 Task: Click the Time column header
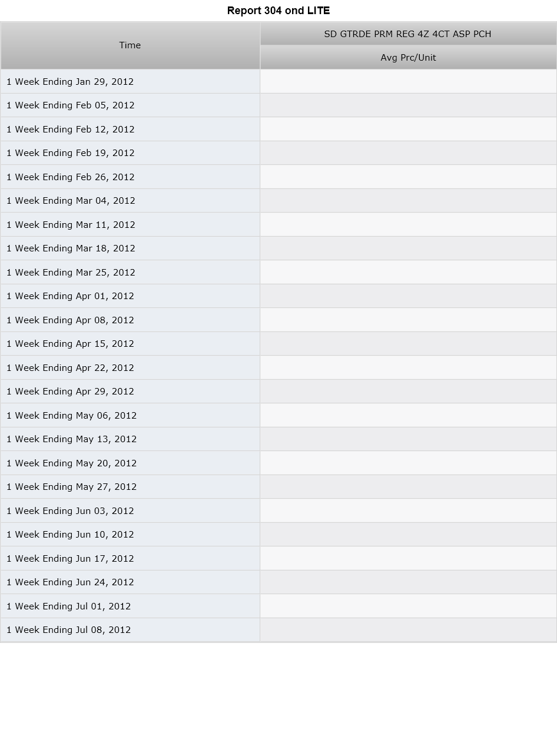tap(130, 45)
